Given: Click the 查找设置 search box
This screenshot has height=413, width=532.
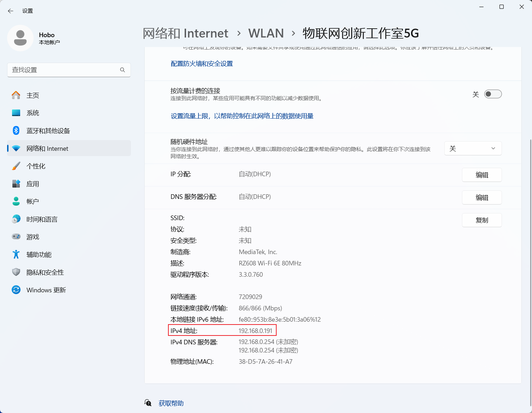Looking at the screenshot, I should click(69, 70).
